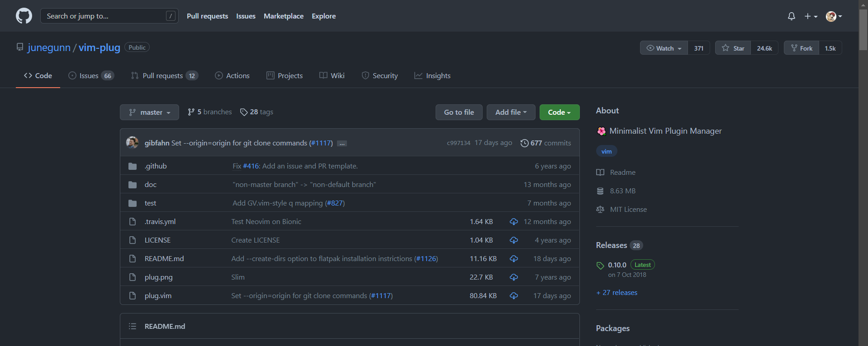This screenshot has height=346, width=868.
Task: Open the master branch dropdown
Action: pos(149,112)
